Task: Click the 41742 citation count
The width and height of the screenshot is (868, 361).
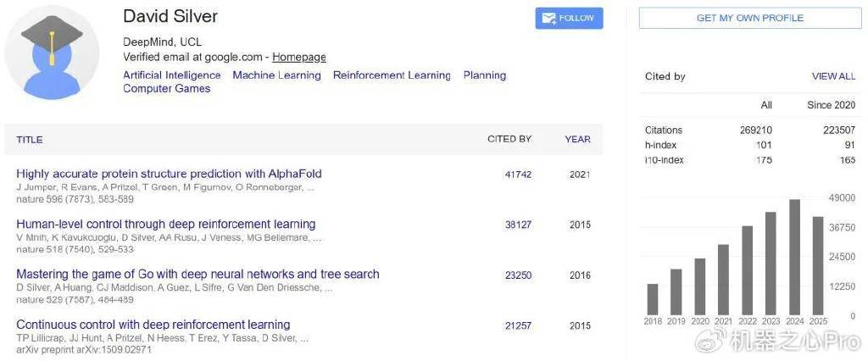Action: coord(517,175)
